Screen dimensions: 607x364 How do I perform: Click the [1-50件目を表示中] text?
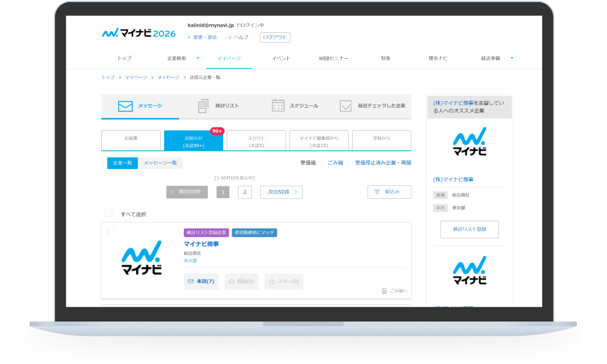(x=234, y=178)
